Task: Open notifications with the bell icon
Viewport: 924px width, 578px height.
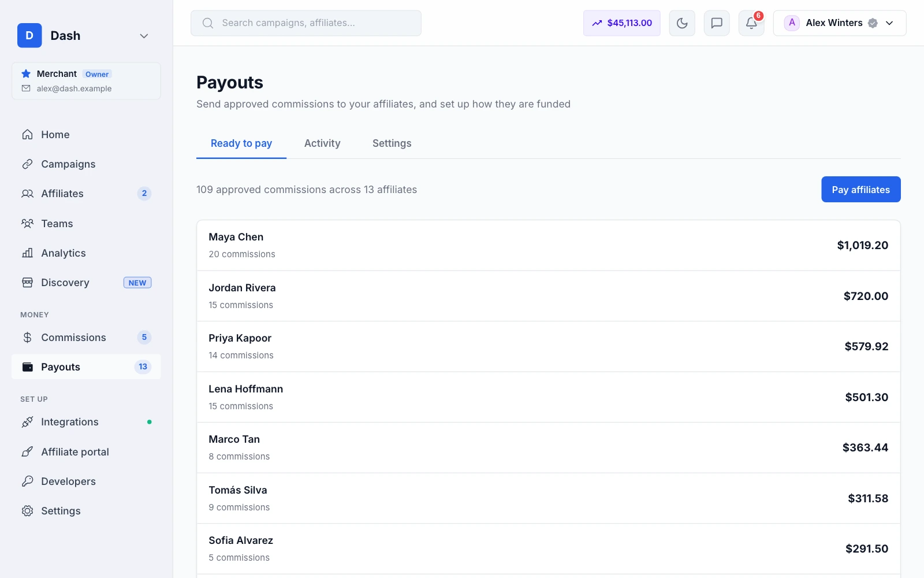Action: coord(751,23)
